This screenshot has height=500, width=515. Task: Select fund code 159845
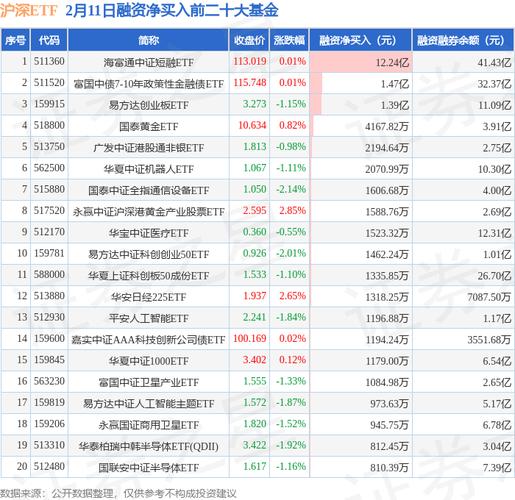49,360
